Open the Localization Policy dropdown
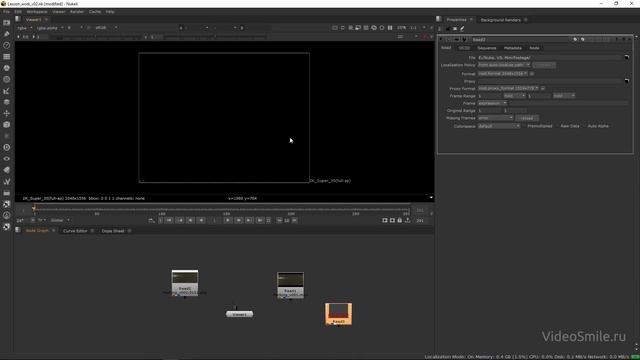The image size is (640, 360). [x=504, y=65]
